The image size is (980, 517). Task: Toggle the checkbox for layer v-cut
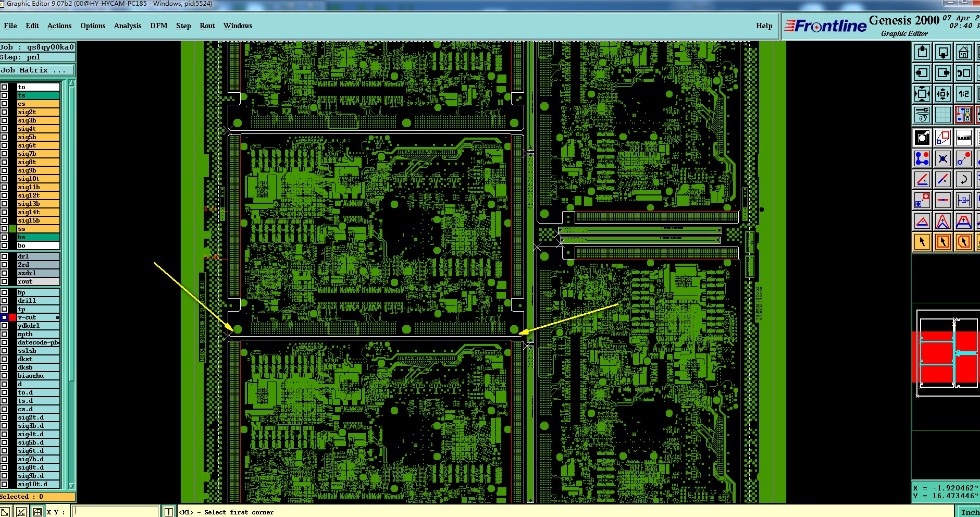pyautogui.click(x=4, y=317)
